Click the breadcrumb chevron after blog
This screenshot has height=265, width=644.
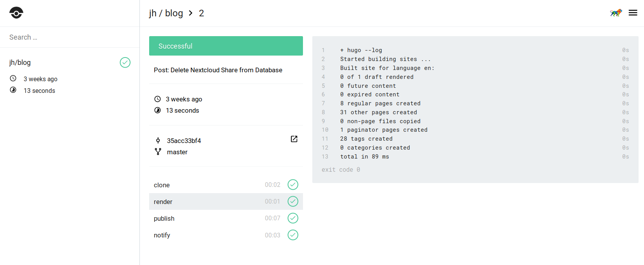tap(191, 13)
